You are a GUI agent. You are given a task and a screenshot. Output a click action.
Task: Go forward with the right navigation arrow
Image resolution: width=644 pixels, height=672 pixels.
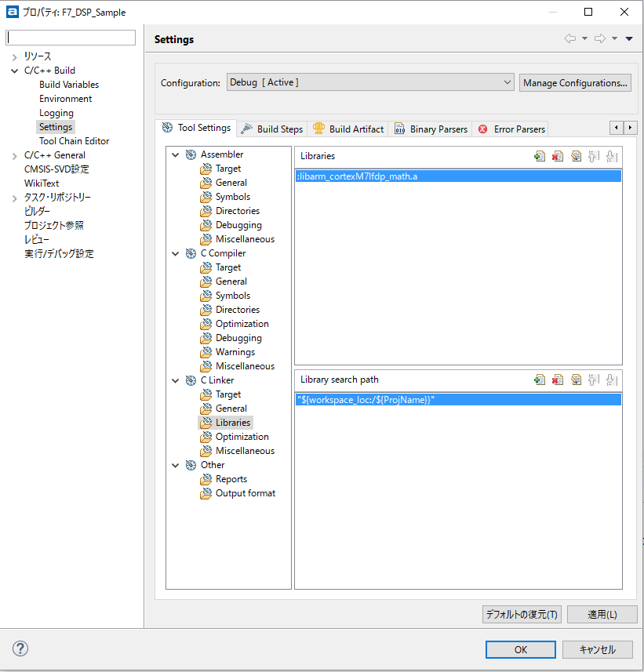(x=600, y=38)
